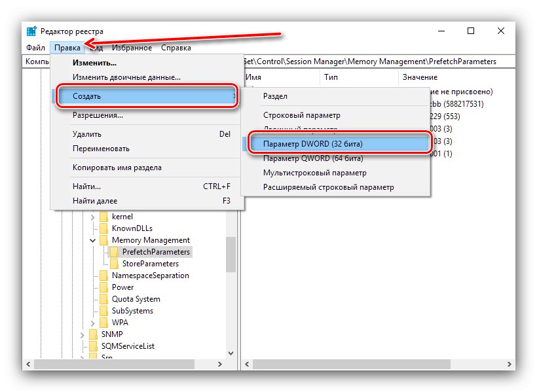The height and width of the screenshot is (392, 537).
Task: Click the Registry Editor app icon
Action: point(32,31)
